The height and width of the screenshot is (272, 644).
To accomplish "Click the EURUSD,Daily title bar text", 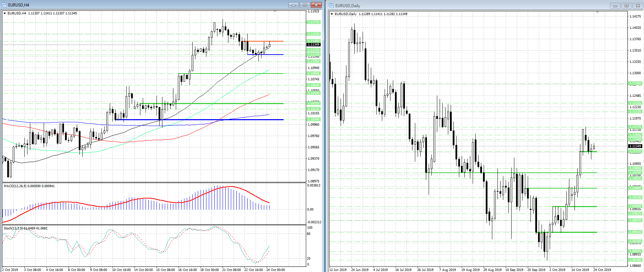I will pyautogui.click(x=348, y=6).
